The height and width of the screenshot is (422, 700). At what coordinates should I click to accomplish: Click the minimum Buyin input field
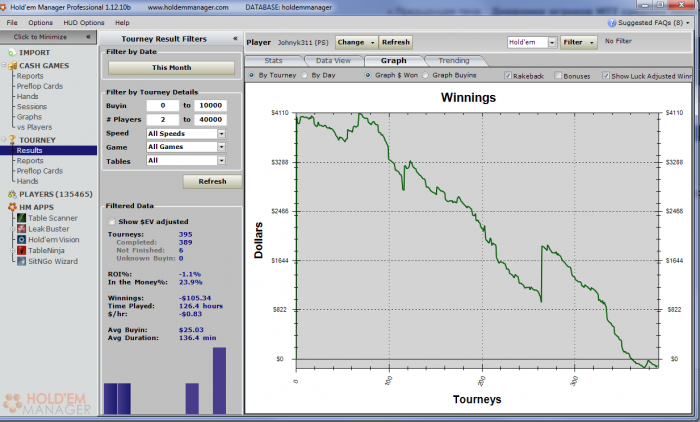163,106
